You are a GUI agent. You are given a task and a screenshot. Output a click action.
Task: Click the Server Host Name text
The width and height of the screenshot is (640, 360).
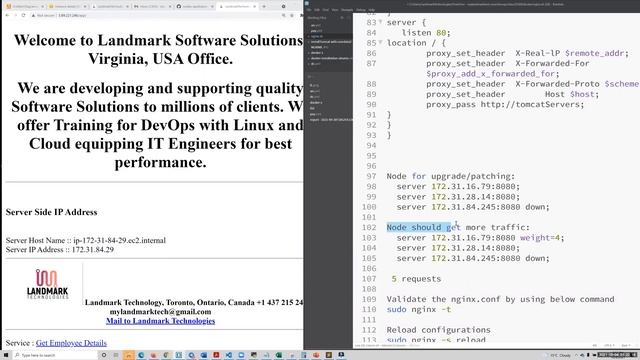[x=86, y=240]
